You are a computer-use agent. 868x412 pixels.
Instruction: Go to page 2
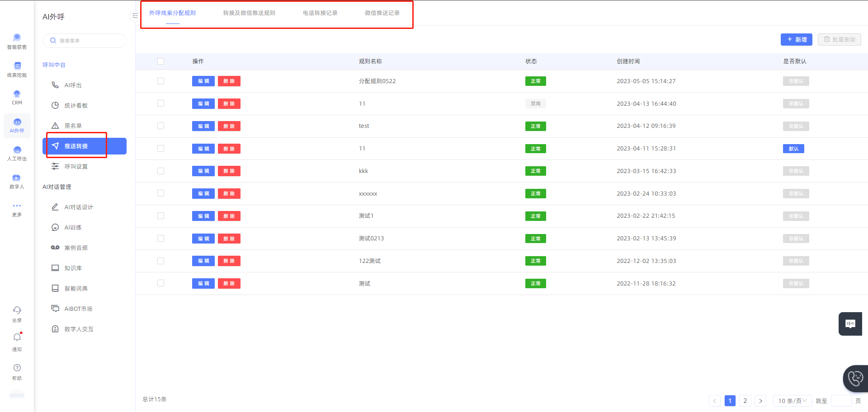pos(745,401)
